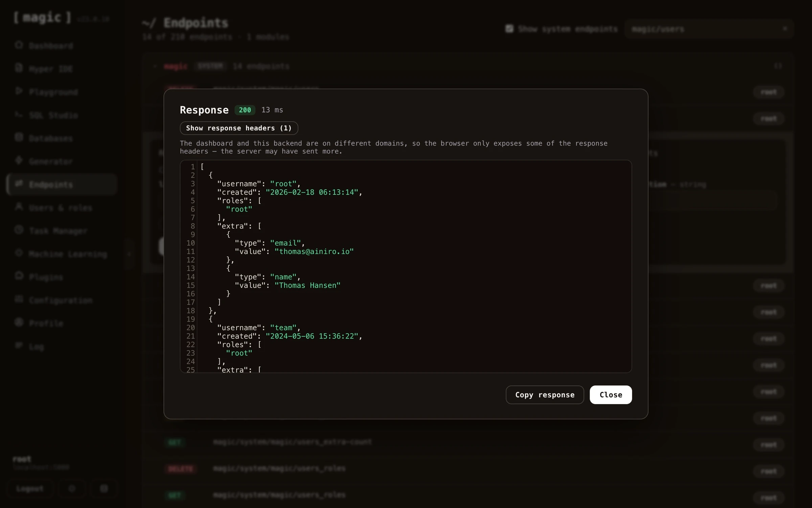812x508 pixels.
Task: Close the Response dialog
Action: (x=611, y=395)
